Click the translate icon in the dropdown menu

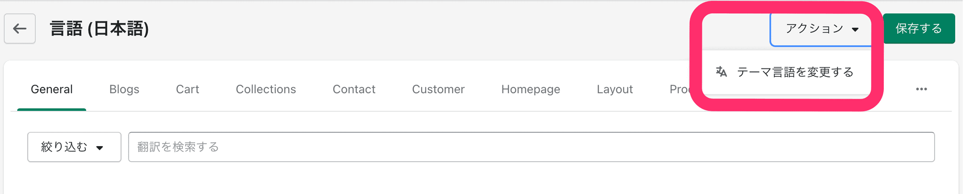(721, 72)
